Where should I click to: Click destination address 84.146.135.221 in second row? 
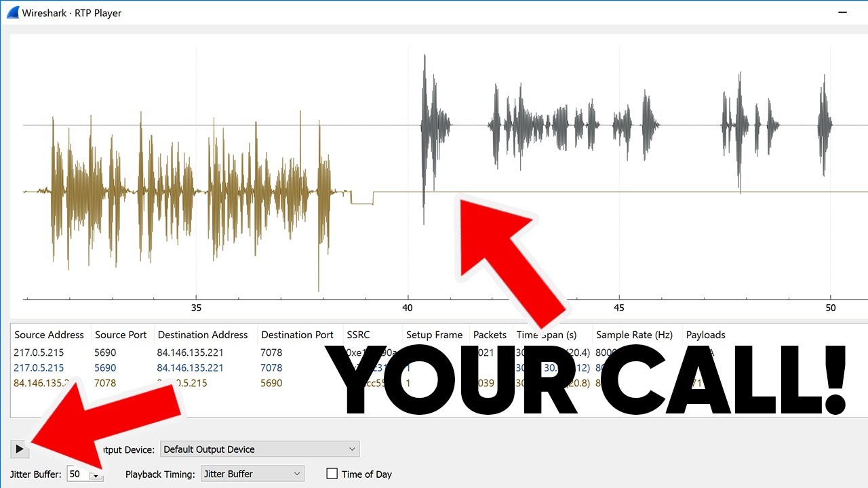click(191, 368)
